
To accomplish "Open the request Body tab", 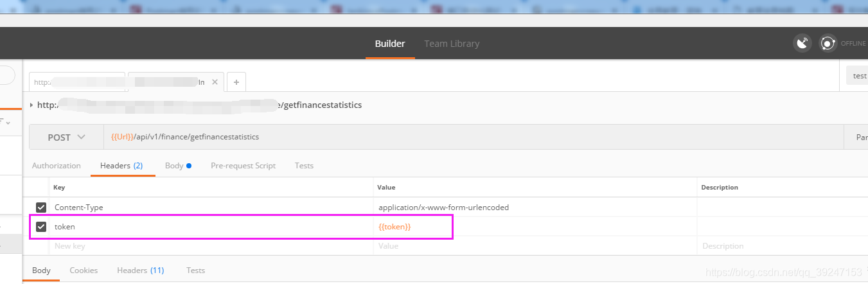I will [x=178, y=166].
